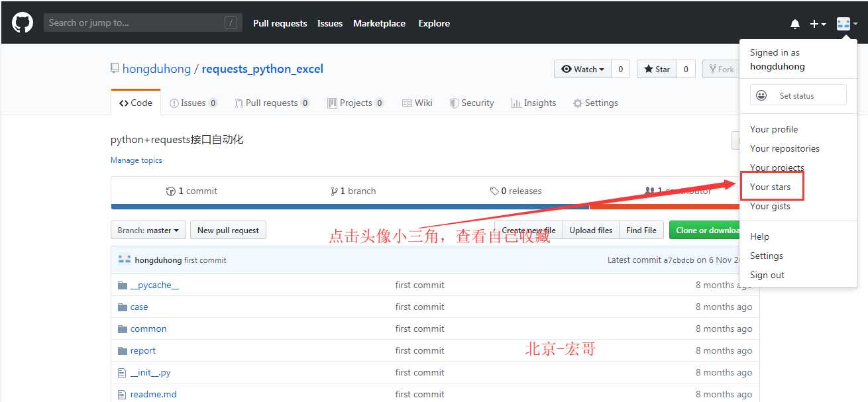
Task: Switch to the repository Settings tab
Action: tap(595, 103)
